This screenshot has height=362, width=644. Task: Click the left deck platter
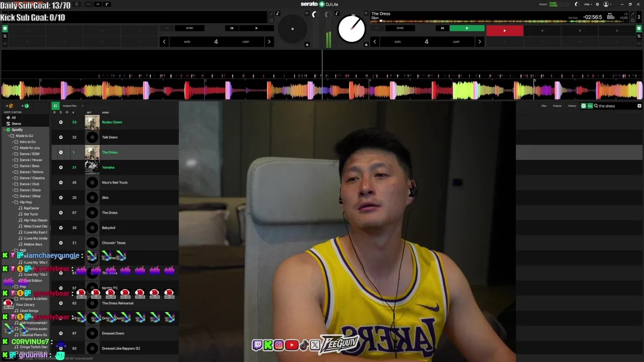[292, 29]
